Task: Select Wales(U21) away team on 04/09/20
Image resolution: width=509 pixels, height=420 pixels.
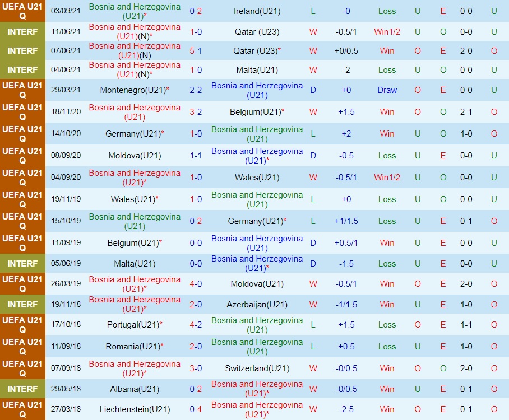Action: (x=257, y=178)
